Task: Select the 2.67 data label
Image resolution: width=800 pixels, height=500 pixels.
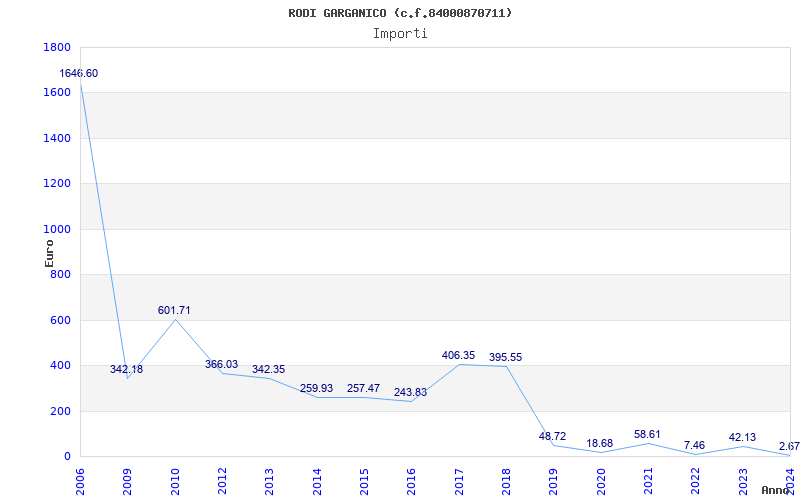Action: coord(789,447)
